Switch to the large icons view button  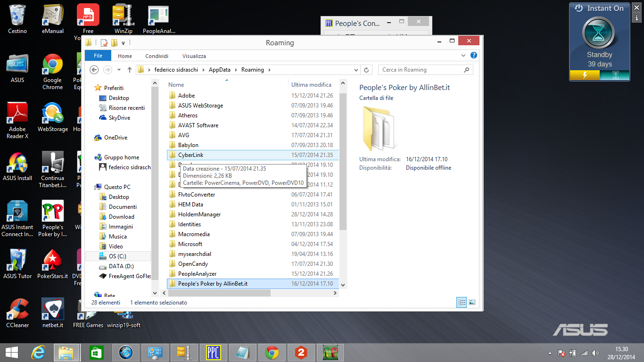[x=472, y=303]
